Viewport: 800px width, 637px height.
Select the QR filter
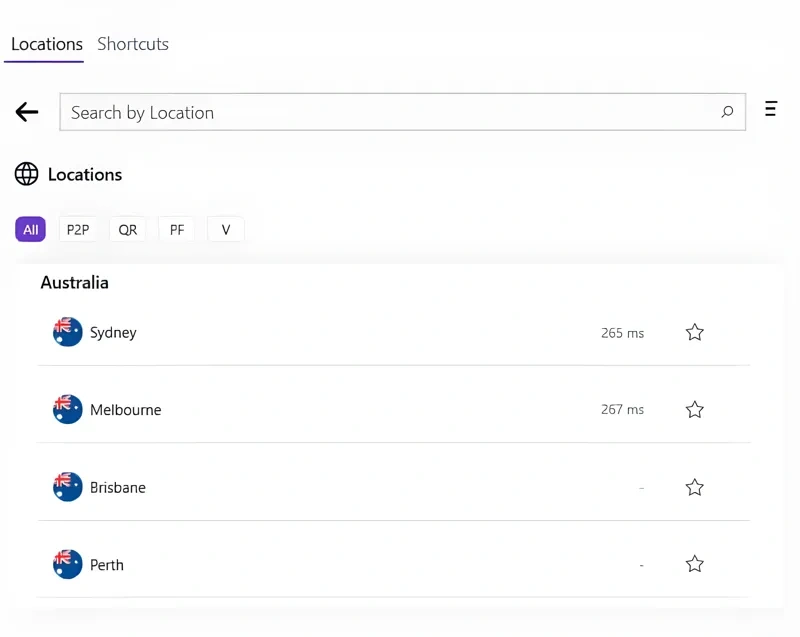(127, 229)
